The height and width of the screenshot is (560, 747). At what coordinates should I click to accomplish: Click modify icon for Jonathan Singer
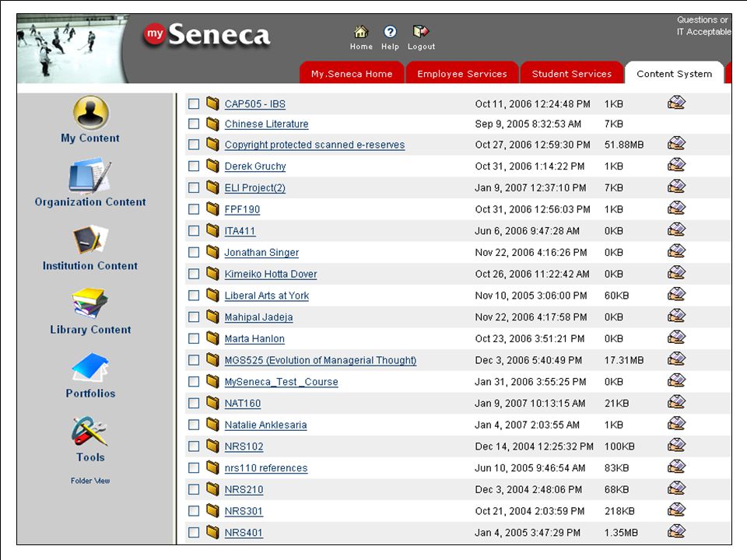[x=676, y=251]
